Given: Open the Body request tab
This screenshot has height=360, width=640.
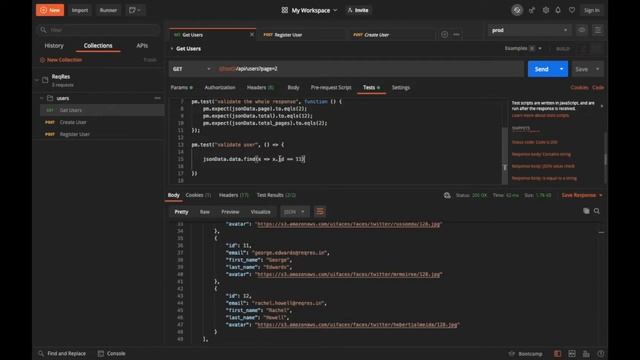Looking at the screenshot, I should [293, 88].
